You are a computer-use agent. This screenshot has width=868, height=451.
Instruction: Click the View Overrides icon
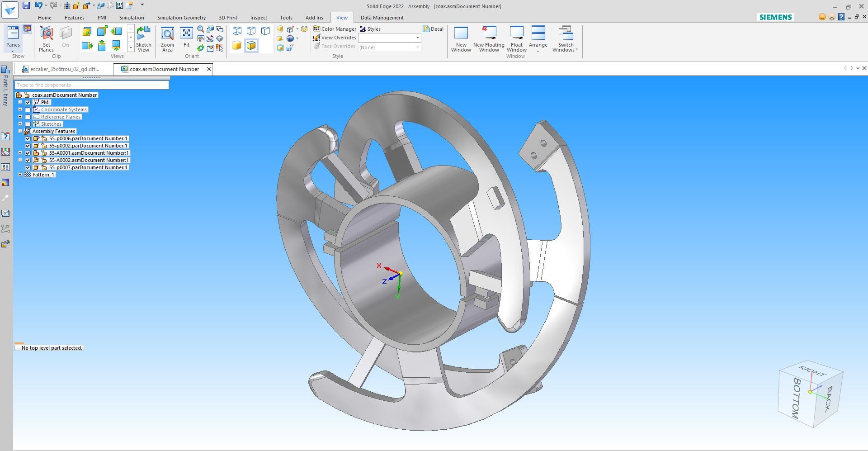tap(316, 38)
